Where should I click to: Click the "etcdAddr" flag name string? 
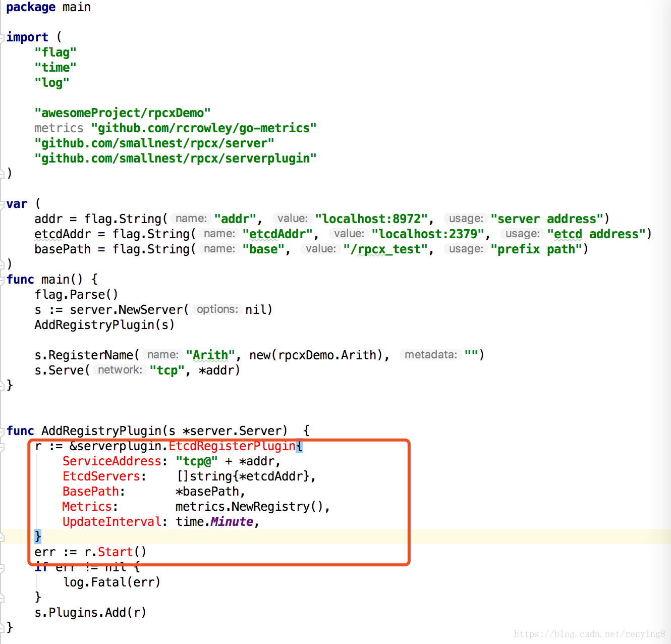pos(277,234)
